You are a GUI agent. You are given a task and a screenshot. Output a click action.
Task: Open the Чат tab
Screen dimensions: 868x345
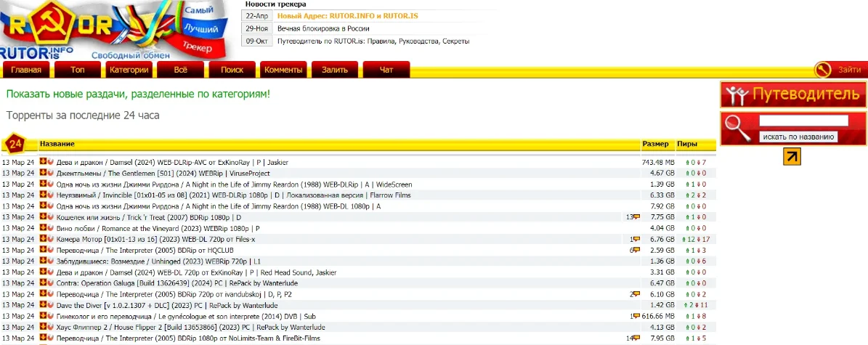(386, 70)
